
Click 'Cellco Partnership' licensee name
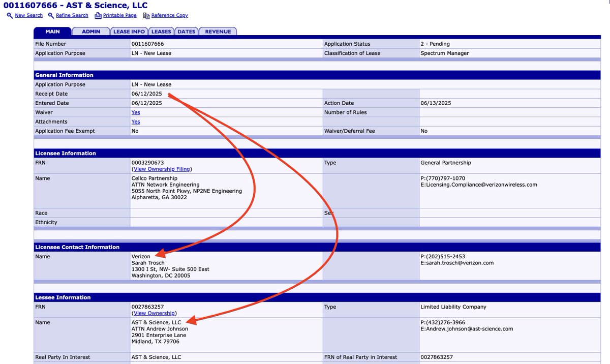154,178
